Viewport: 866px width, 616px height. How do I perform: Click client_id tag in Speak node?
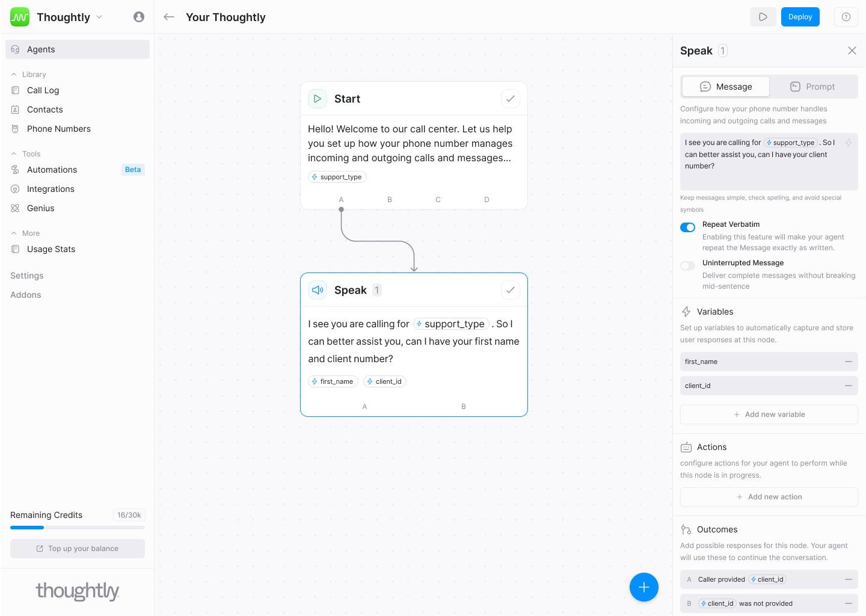click(385, 381)
